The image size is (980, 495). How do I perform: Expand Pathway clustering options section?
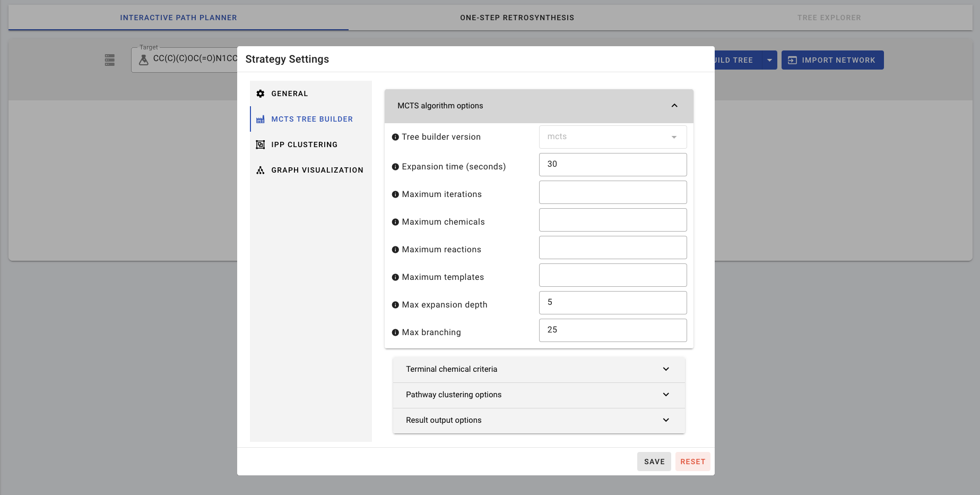tap(539, 395)
